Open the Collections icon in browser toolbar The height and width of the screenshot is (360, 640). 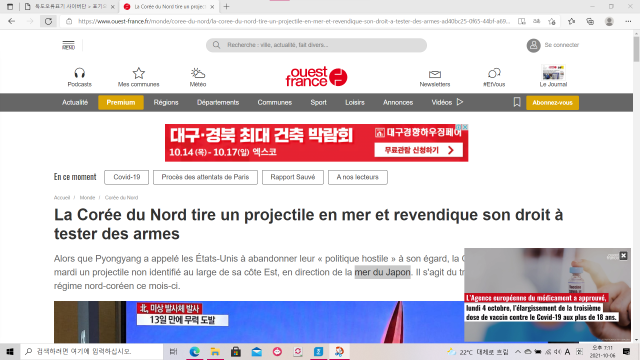pos(590,21)
